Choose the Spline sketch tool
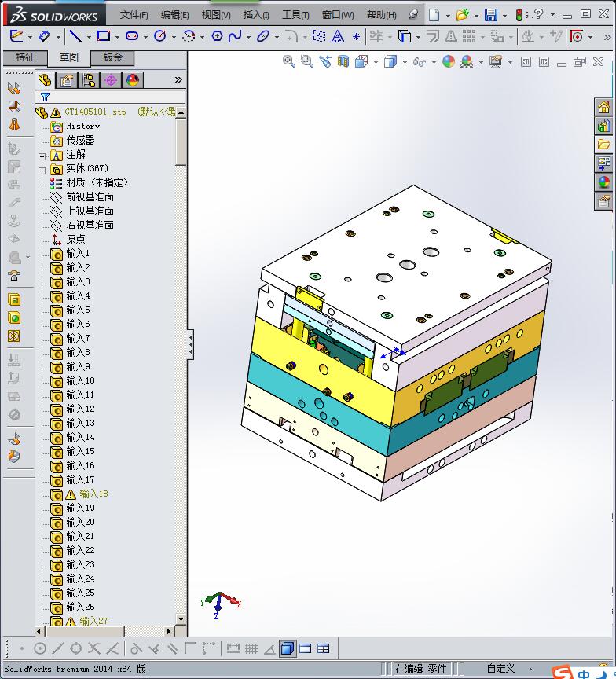This screenshot has height=679, width=616. [235, 36]
